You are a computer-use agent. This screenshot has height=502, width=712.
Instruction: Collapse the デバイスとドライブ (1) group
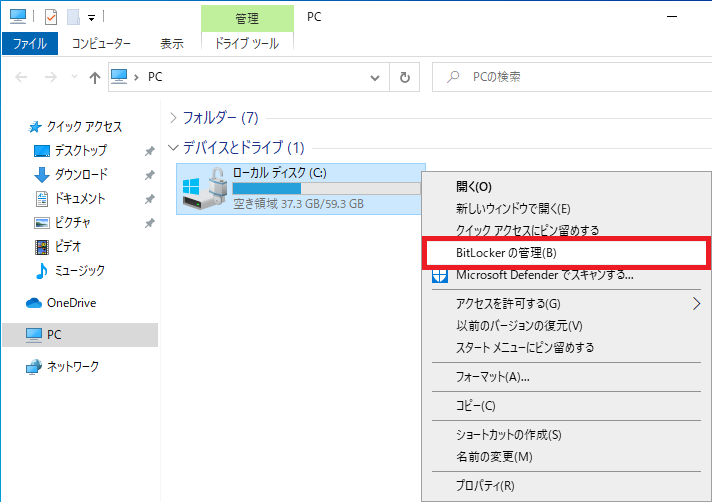pos(173,148)
